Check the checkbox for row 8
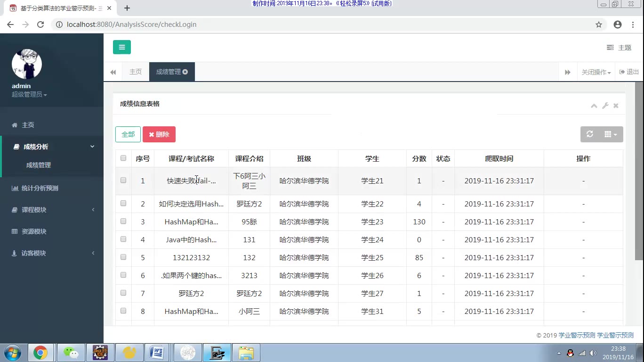The image size is (644, 362). tap(123, 311)
